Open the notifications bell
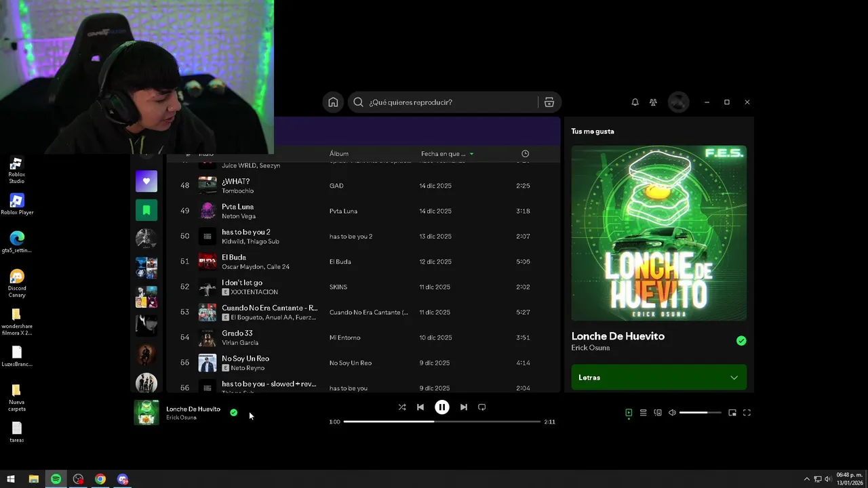Screen dimensions: 868x488 (x=635, y=102)
